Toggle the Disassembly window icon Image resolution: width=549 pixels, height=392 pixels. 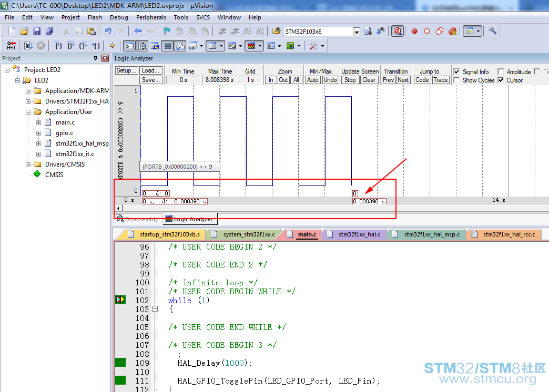point(142,46)
